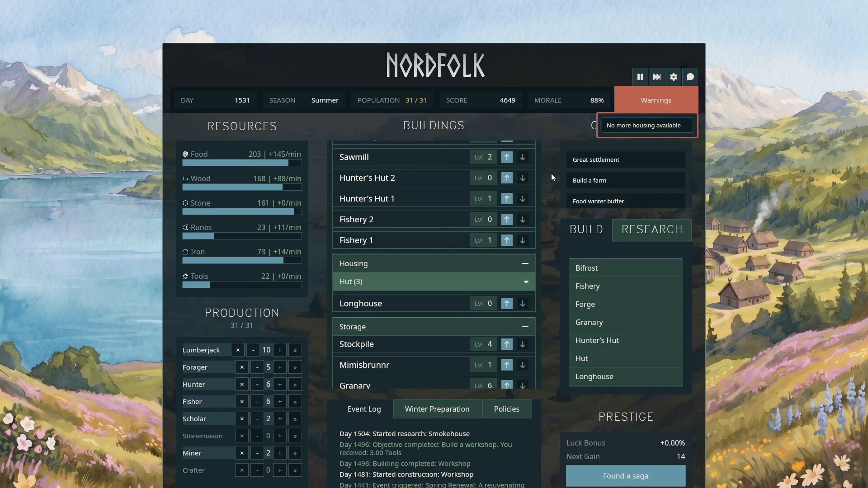Click the Food resource bar
Image resolution: width=868 pixels, height=488 pixels.
pos(242,163)
